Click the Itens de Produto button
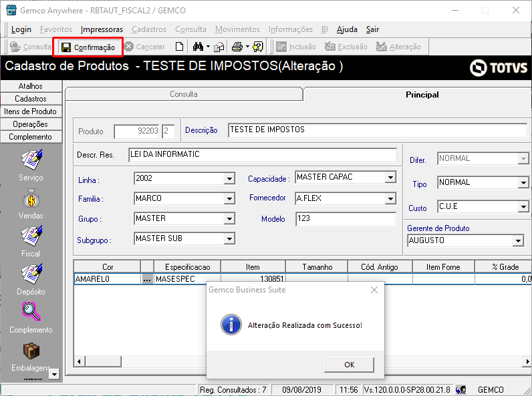This screenshot has height=396, width=532. [x=31, y=112]
